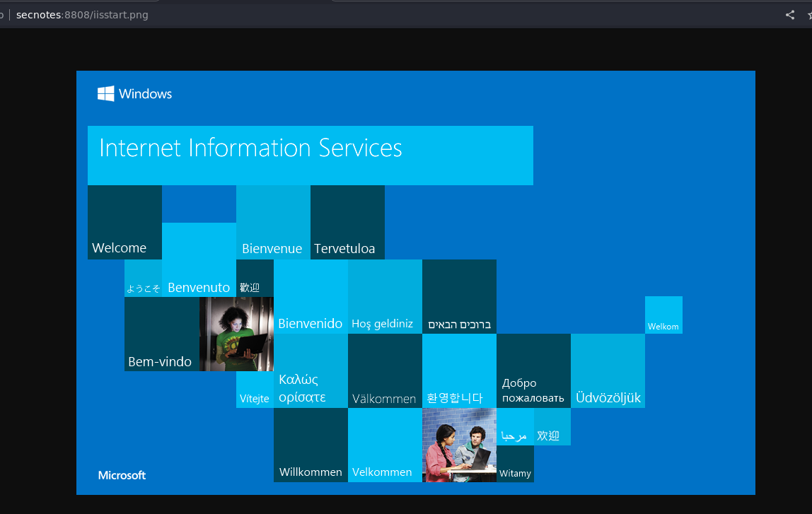Click the Japanese "ようこそ" tile
Viewport: 812px width, 514px height.
pyautogui.click(x=144, y=278)
